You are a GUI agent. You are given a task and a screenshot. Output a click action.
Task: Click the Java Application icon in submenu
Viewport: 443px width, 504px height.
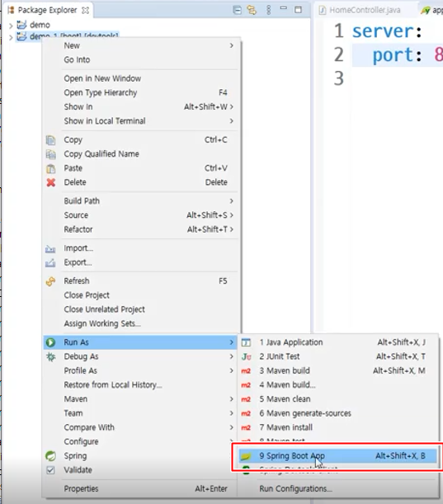point(246,342)
